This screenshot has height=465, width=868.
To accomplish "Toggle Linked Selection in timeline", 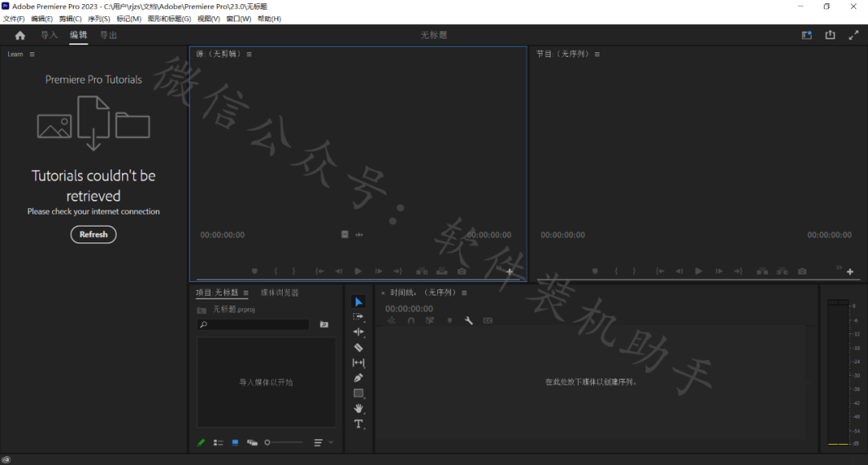I will coord(430,320).
